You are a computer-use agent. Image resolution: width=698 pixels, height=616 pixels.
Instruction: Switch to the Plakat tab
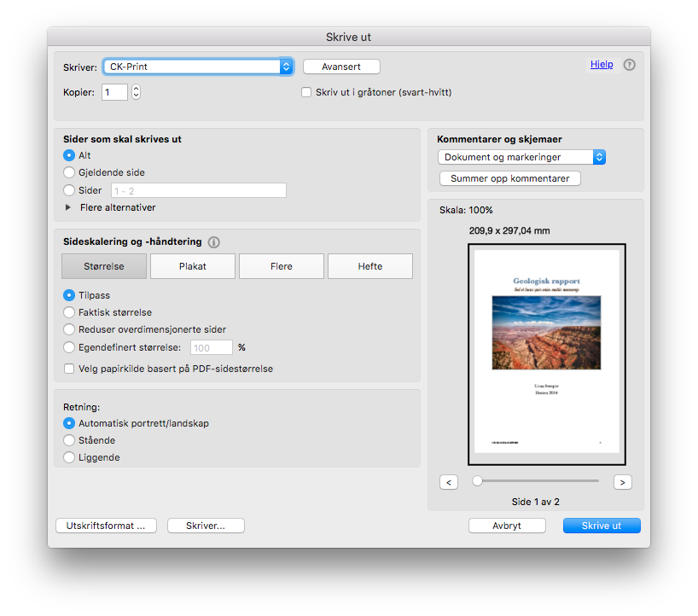click(193, 266)
